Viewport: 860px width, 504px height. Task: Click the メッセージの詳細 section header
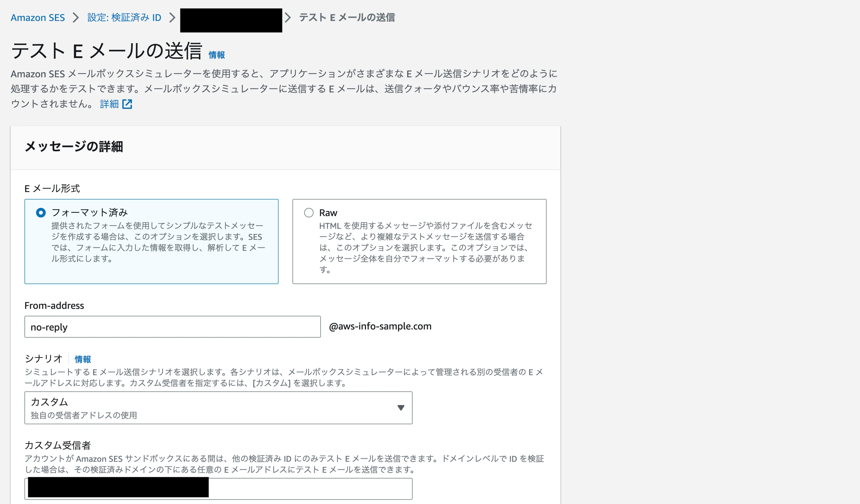[x=74, y=148]
